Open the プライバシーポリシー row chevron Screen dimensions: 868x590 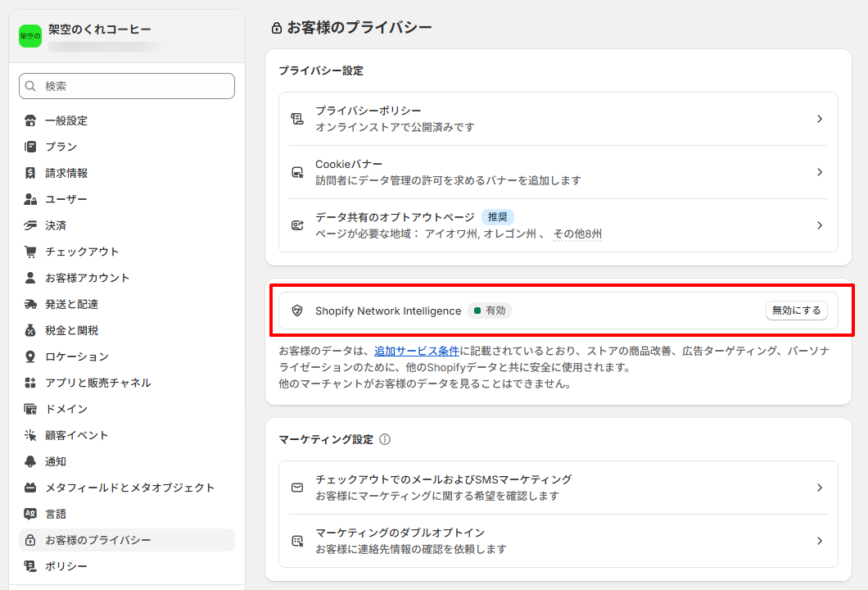820,119
